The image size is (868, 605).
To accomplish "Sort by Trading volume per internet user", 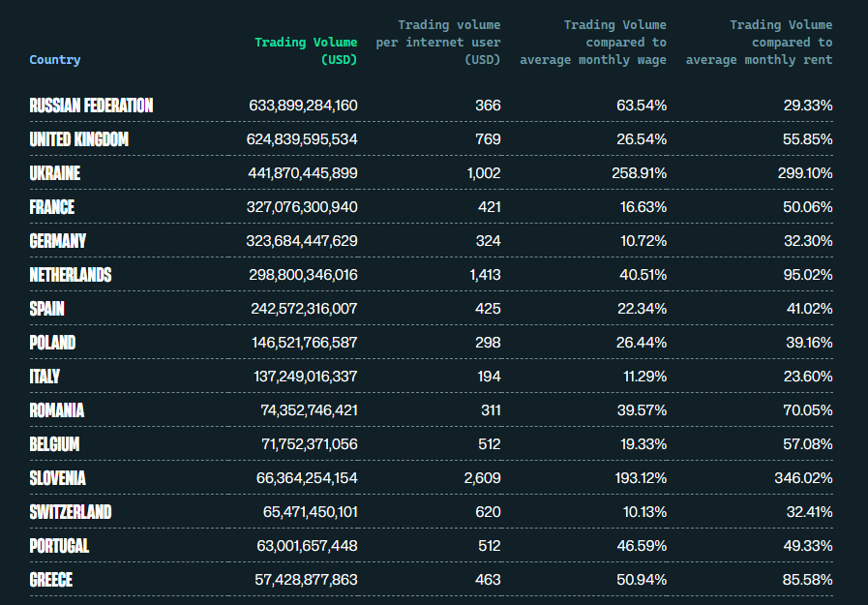I will pos(438,42).
